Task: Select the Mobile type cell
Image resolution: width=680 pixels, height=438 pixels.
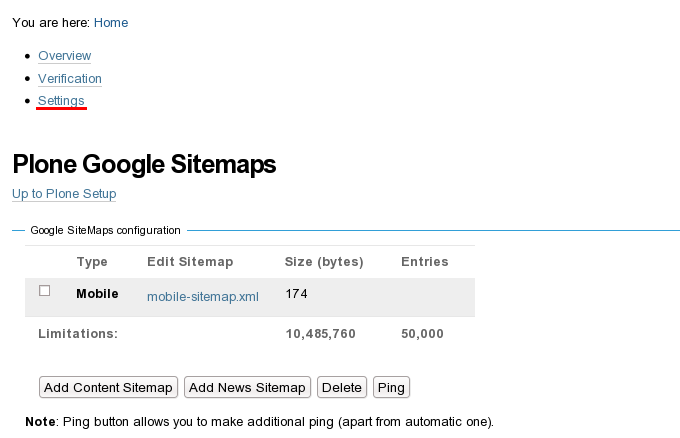Action: [97, 294]
